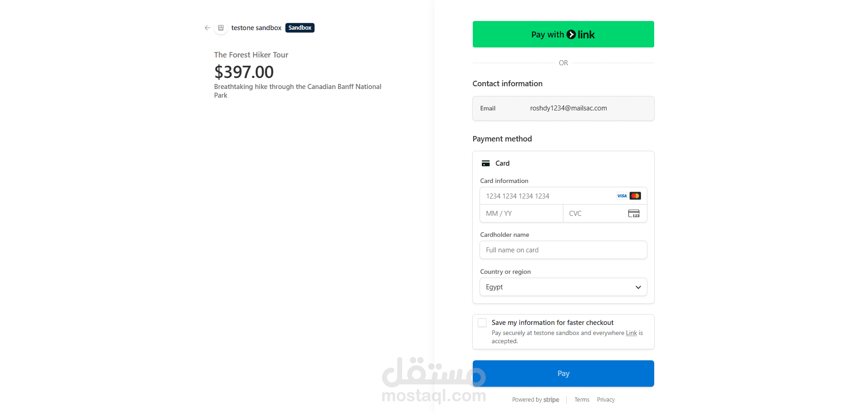Open the Link hyperlink in disclosure text
This screenshot has height=413, width=868.
point(631,333)
